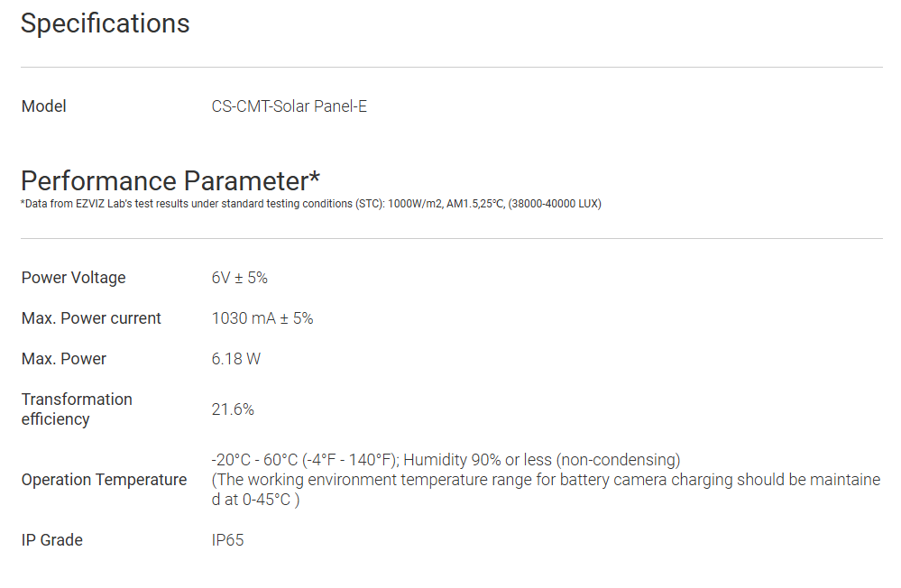Click the Transformation efficiency label
901x588 pixels.
click(x=77, y=409)
